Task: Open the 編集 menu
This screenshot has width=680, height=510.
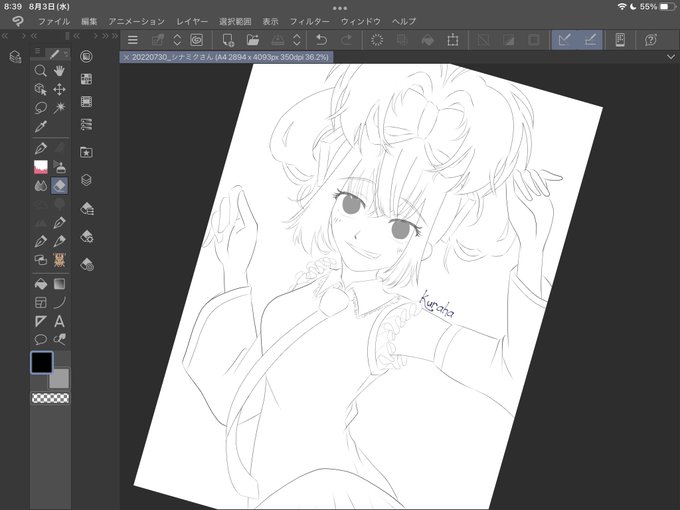Action: pos(89,22)
